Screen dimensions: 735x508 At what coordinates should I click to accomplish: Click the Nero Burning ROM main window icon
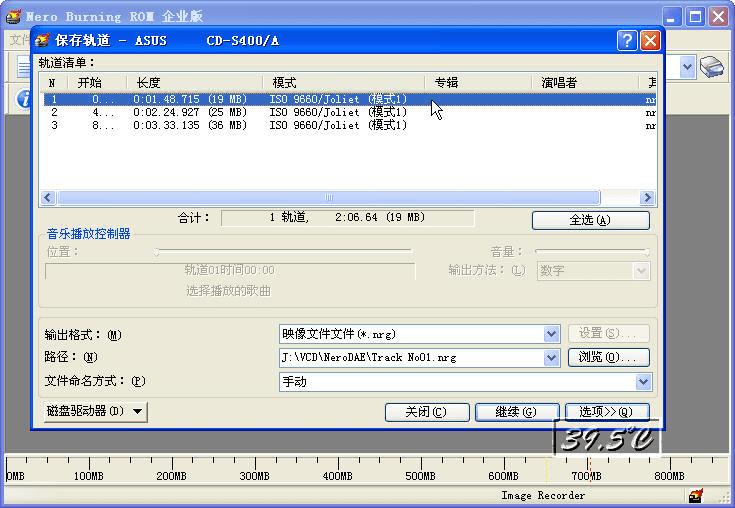pyautogui.click(x=13, y=16)
